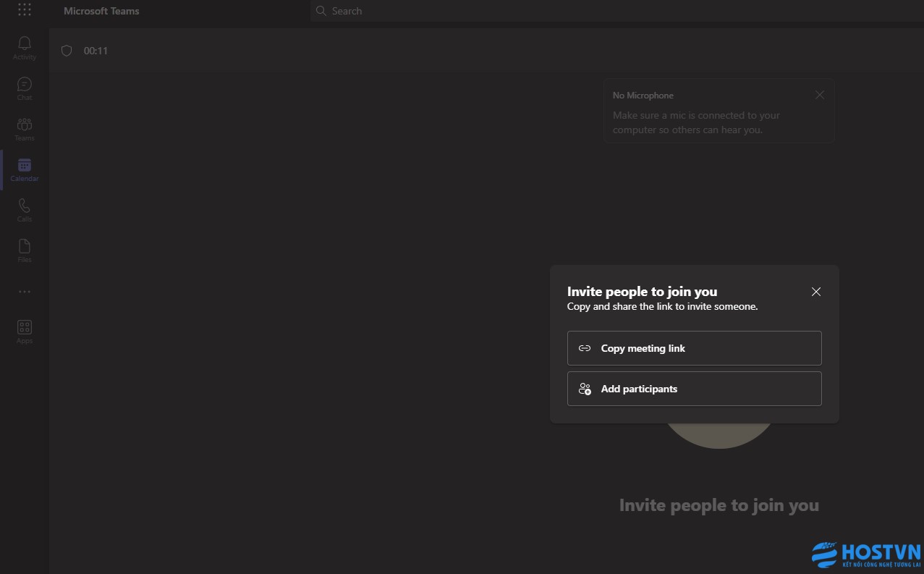924x574 pixels.
Task: Close the Invite people dialog
Action: pyautogui.click(x=816, y=292)
